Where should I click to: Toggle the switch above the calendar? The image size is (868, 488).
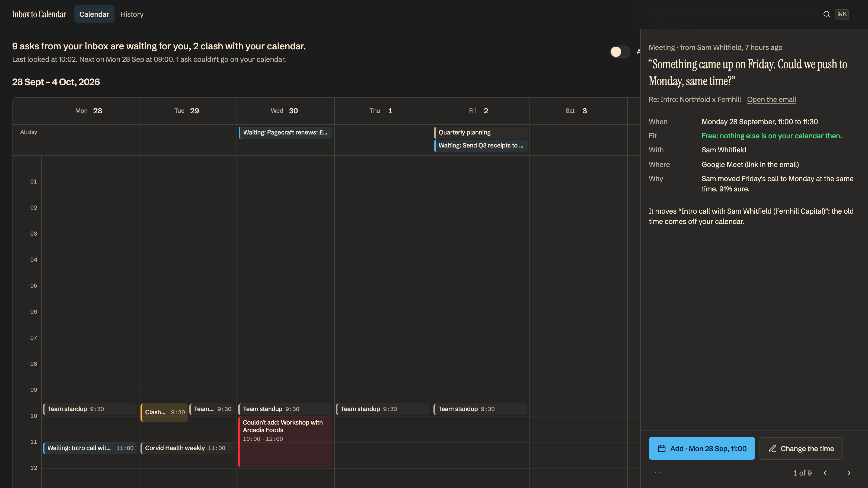click(x=620, y=52)
